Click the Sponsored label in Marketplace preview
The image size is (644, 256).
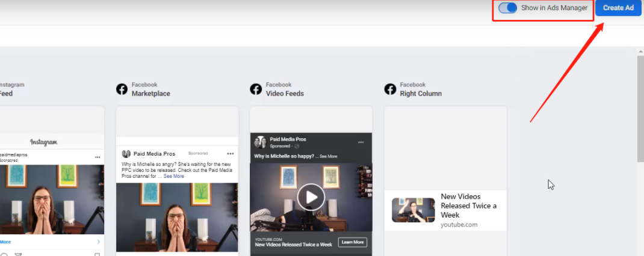click(198, 153)
